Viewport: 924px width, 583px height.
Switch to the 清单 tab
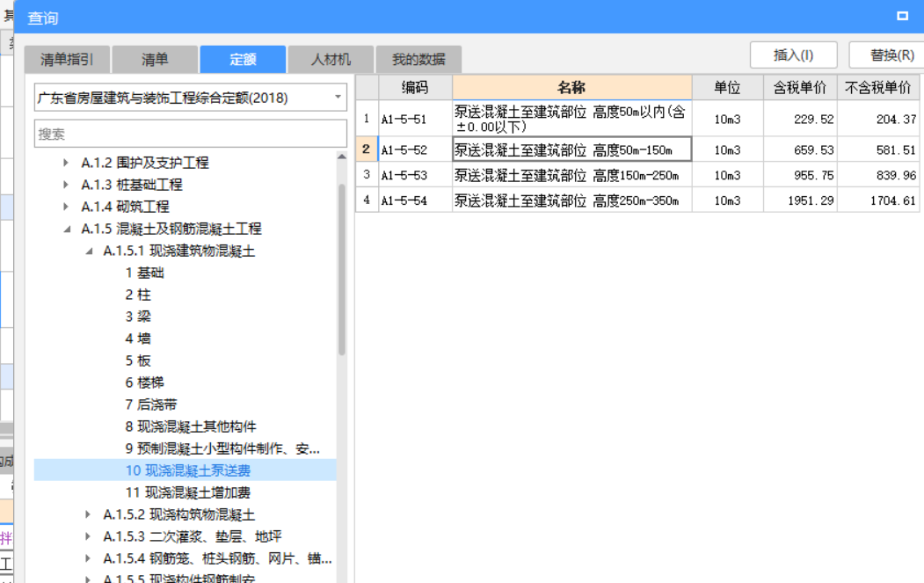coord(155,60)
